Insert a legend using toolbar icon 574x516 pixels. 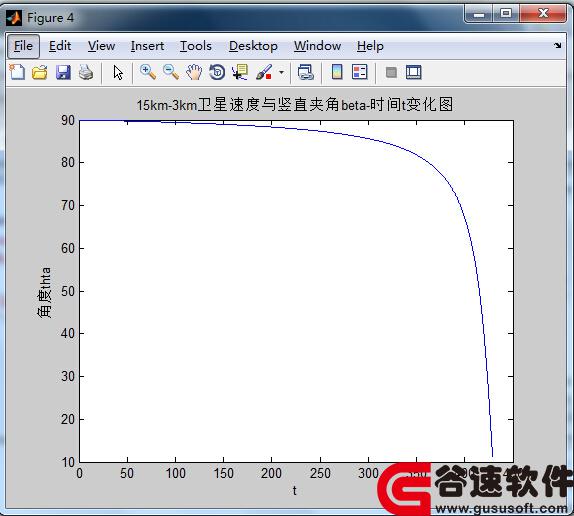point(359,72)
